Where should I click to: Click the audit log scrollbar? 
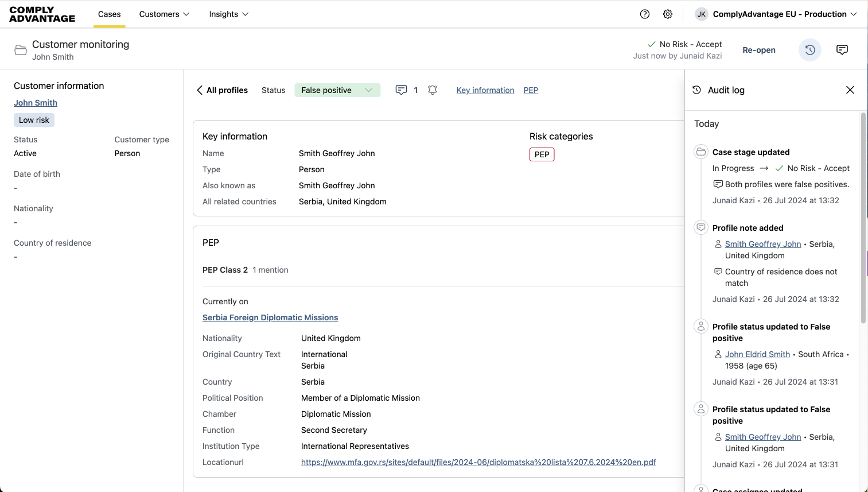tap(863, 218)
